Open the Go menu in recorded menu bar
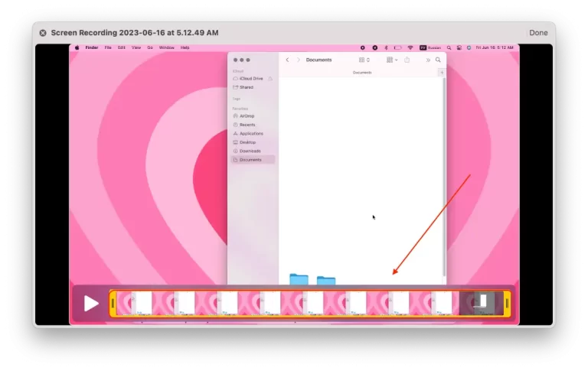The height and width of the screenshot is (371, 588). coord(150,47)
